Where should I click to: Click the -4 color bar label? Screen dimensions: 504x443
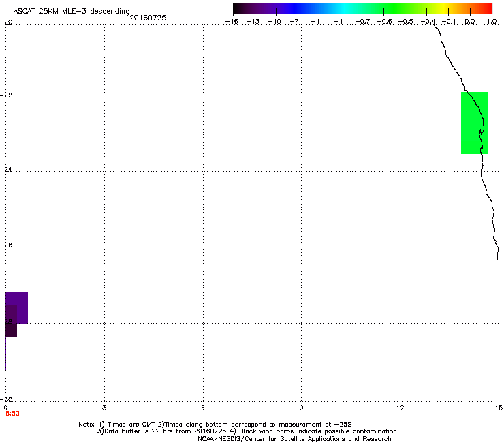point(316,22)
